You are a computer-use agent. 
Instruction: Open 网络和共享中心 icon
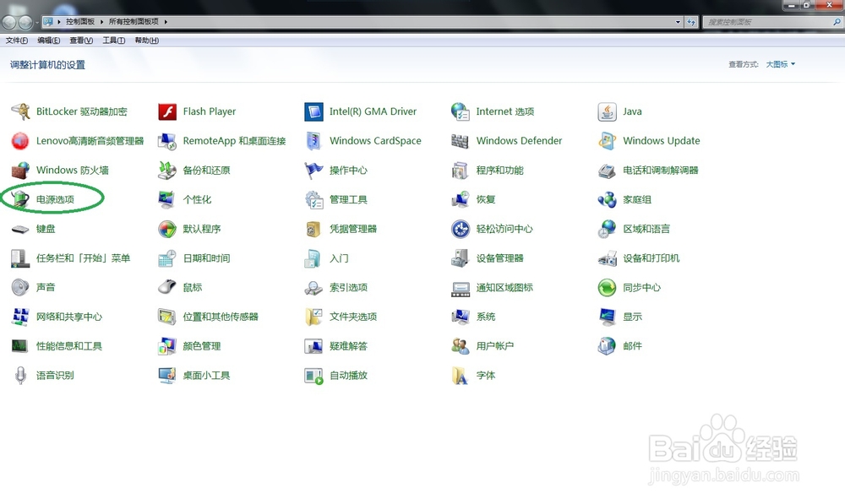20,317
